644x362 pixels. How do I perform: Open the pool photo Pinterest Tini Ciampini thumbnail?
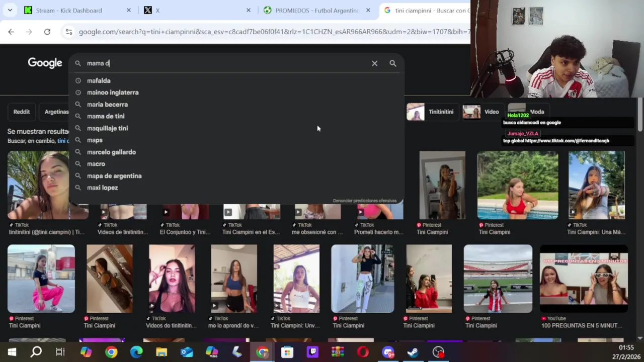[x=517, y=185]
